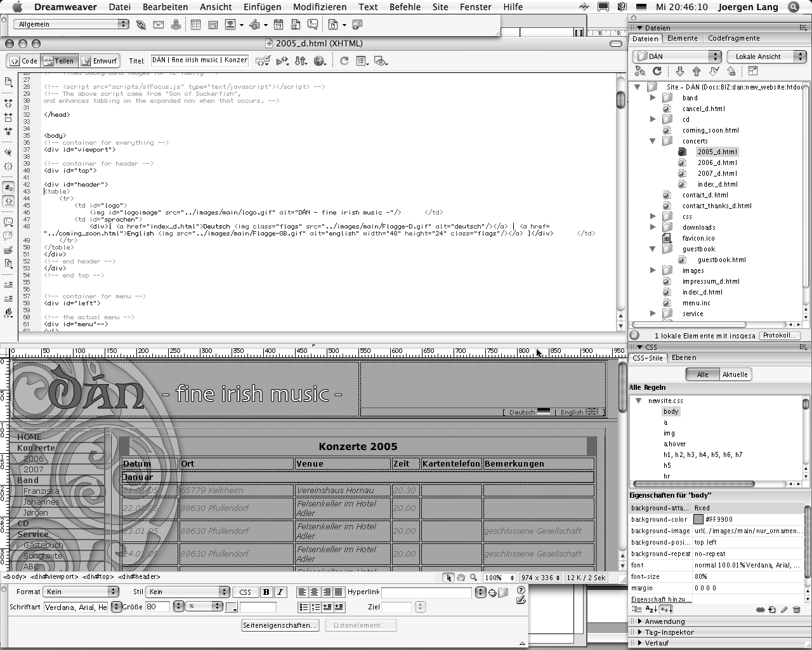The width and height of the screenshot is (812, 650).
Task: Refresh the Dateien file list
Action: (657, 71)
